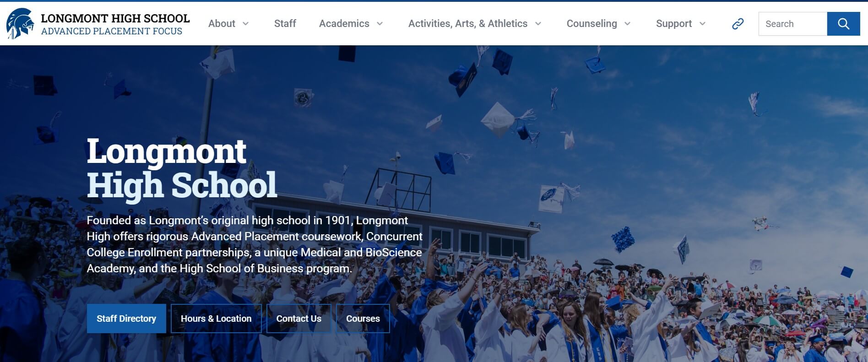Click the Staff Directory button

126,319
